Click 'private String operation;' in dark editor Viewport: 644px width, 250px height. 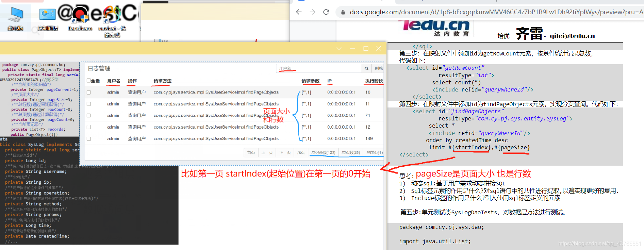click(37, 193)
